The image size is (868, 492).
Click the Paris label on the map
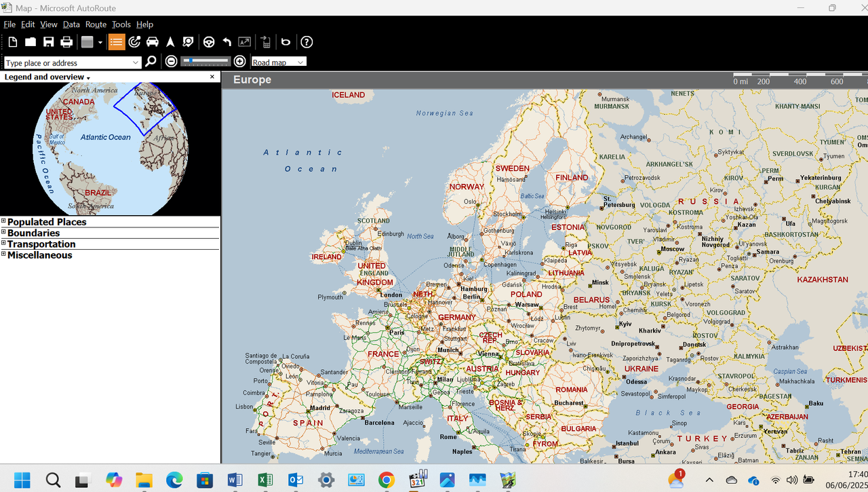pos(397,333)
